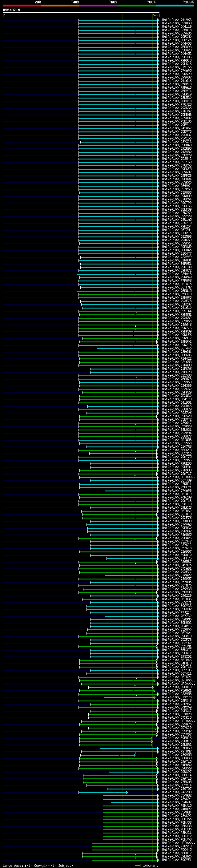Select hit label UniRef100_P33560
The height and width of the screenshot is (868, 197).
(177, 443)
